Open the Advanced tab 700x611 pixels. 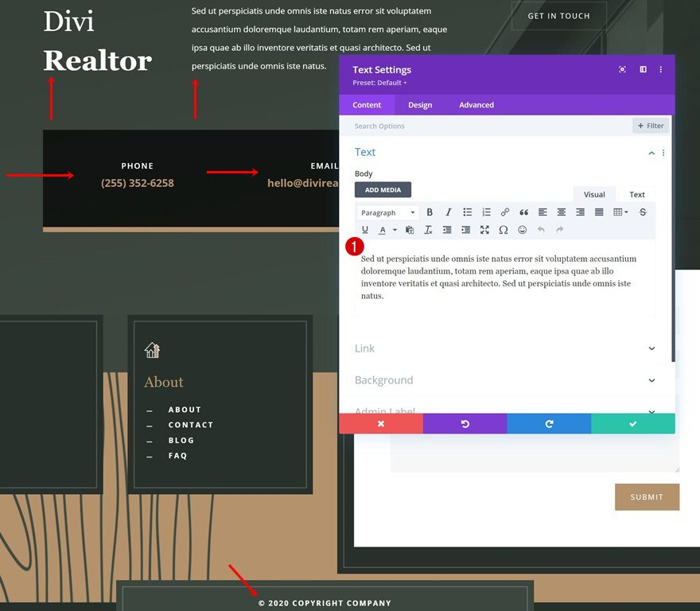pyautogui.click(x=476, y=104)
